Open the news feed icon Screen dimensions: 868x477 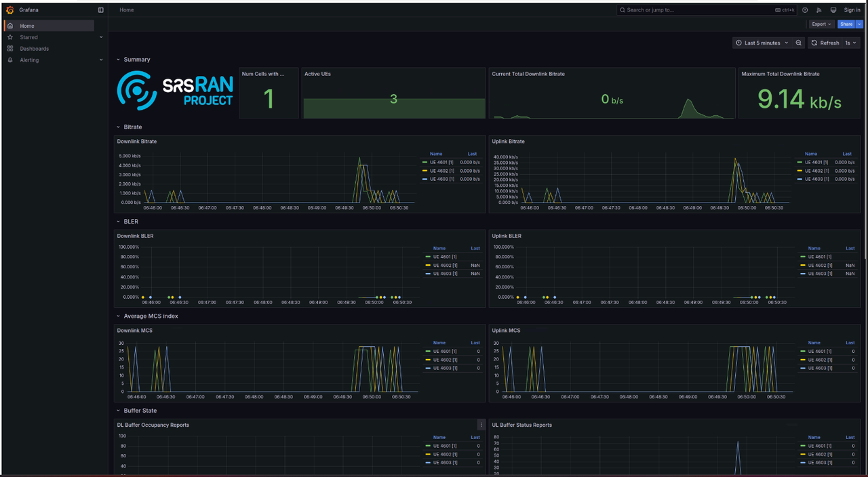(x=819, y=10)
